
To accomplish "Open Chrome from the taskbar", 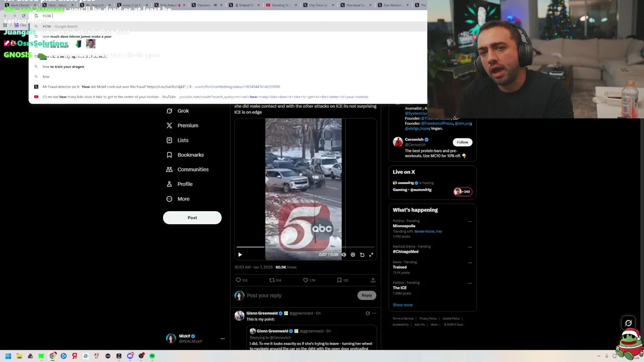I will (x=52, y=356).
